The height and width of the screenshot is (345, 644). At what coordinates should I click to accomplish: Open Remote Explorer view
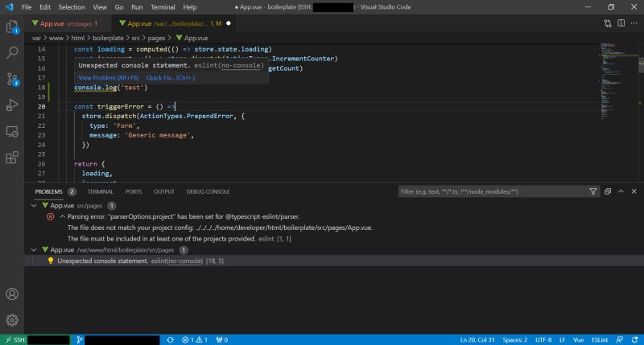click(12, 132)
